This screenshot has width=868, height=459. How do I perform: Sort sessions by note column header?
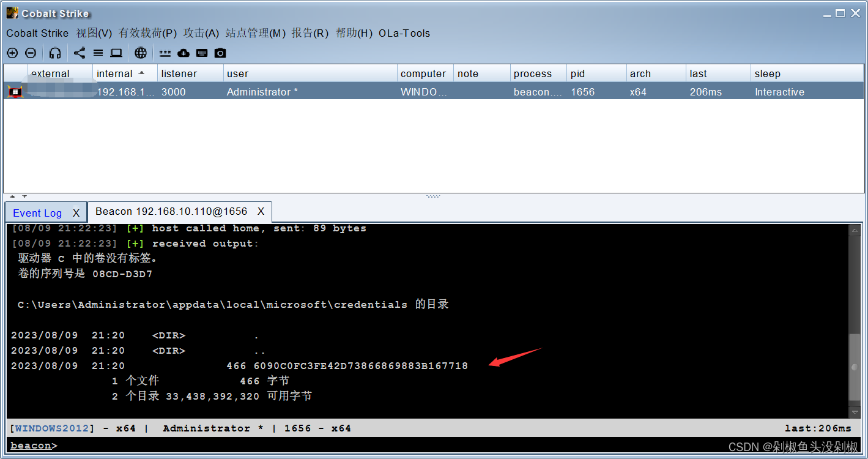pos(482,73)
